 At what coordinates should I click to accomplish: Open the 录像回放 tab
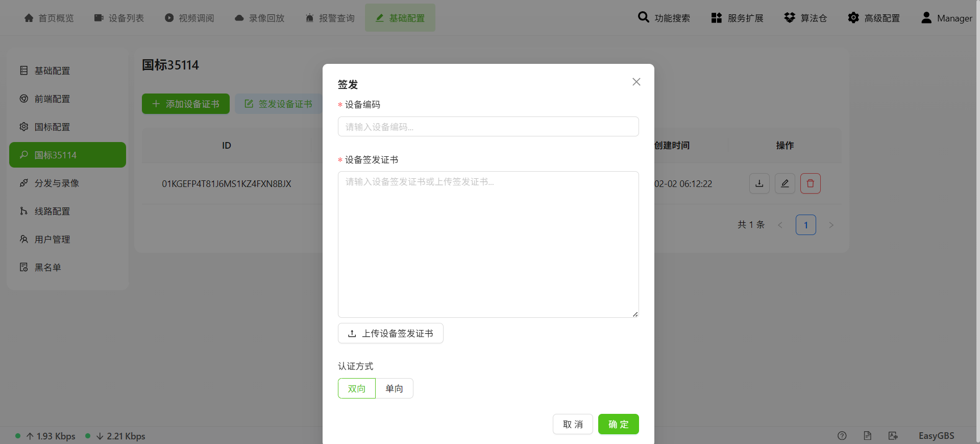coord(259,18)
